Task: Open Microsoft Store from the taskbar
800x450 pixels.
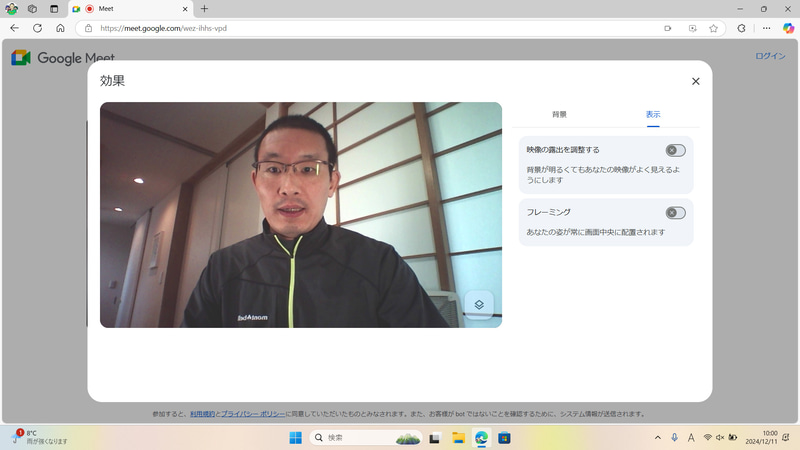Action: coord(504,438)
